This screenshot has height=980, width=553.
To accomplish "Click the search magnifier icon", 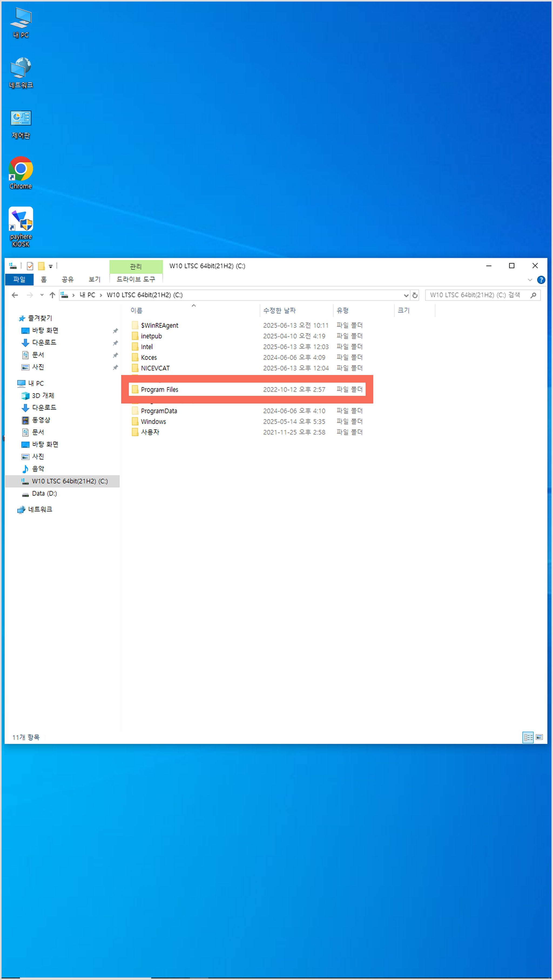I will click(x=533, y=295).
